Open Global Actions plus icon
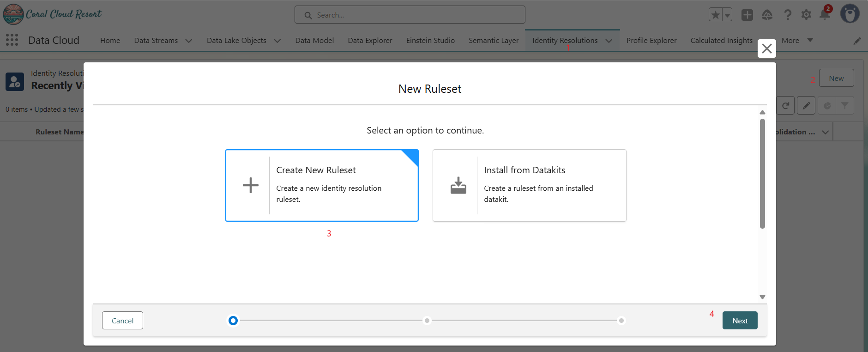The image size is (868, 352). pos(747,15)
